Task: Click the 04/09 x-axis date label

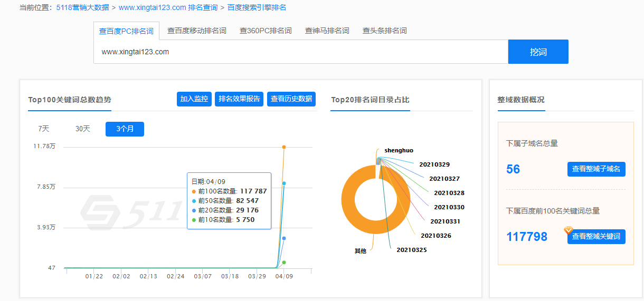Action: click(x=284, y=276)
